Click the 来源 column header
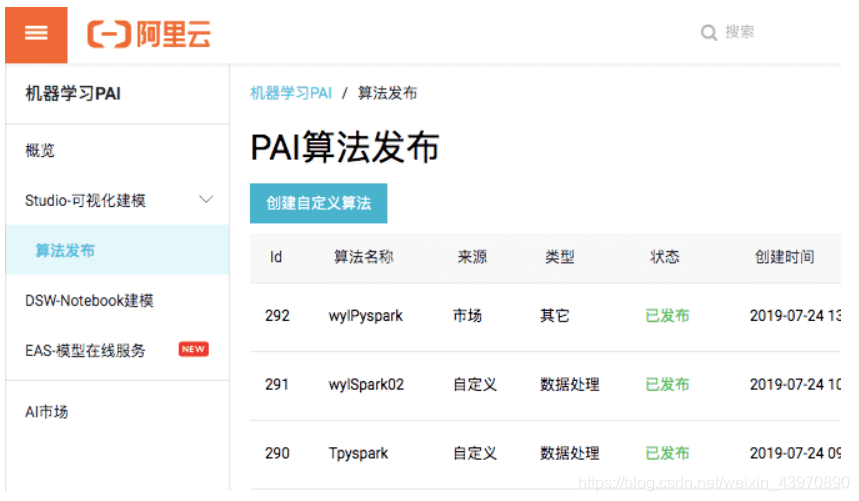The width and height of the screenshot is (859, 501). tap(472, 257)
